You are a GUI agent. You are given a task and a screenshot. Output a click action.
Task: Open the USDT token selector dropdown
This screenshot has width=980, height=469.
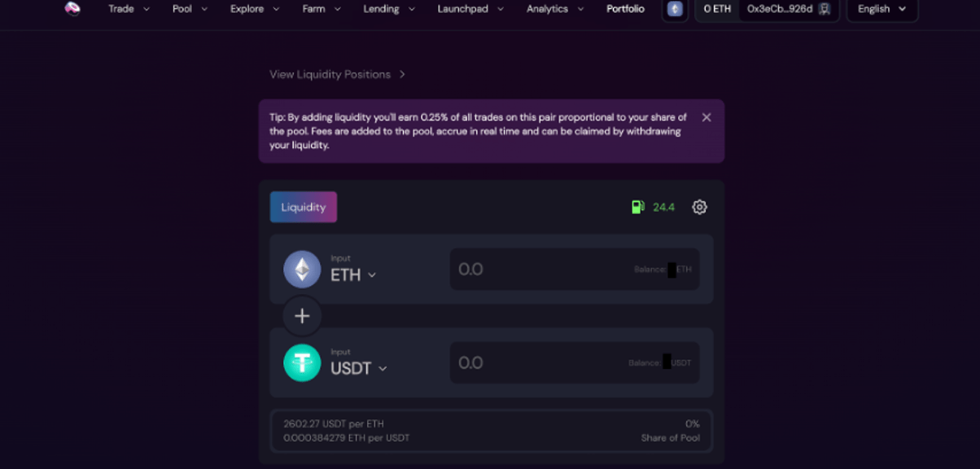tap(359, 369)
